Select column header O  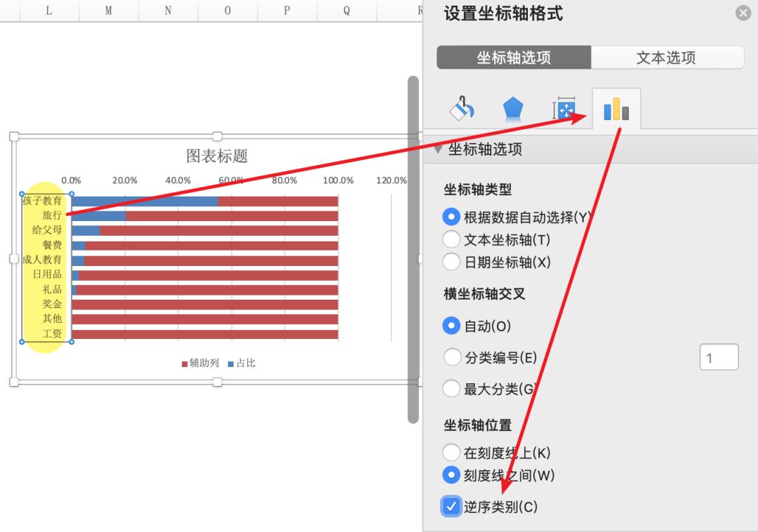click(x=227, y=11)
